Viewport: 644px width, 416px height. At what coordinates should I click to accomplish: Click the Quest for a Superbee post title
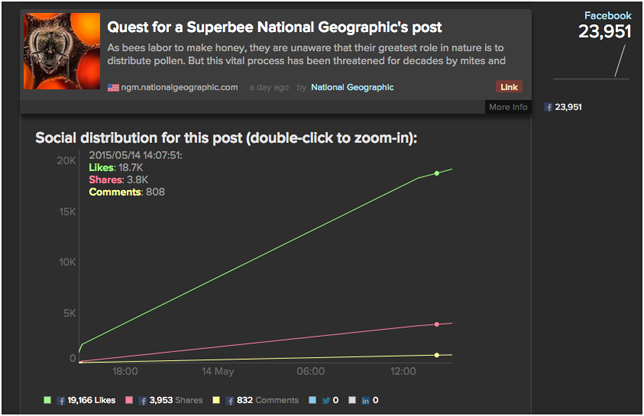point(275,28)
